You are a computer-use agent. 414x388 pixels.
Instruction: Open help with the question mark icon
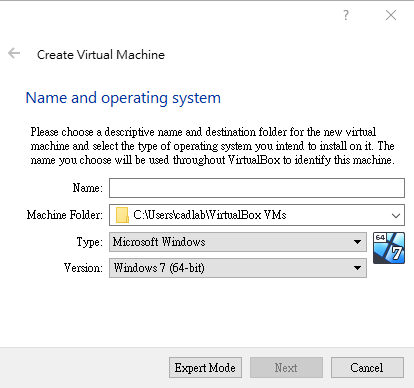346,15
